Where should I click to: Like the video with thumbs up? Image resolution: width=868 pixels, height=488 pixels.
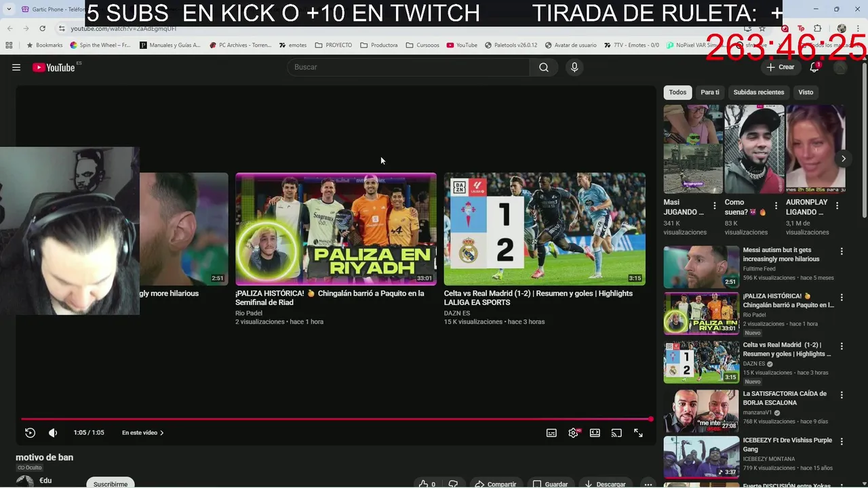tap(427, 484)
